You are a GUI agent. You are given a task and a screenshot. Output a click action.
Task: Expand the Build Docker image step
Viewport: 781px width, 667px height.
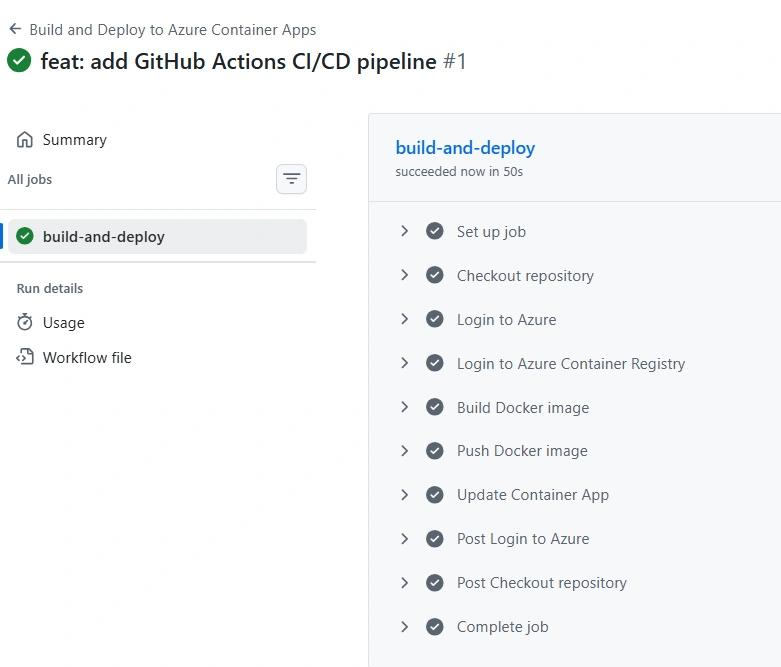404,407
